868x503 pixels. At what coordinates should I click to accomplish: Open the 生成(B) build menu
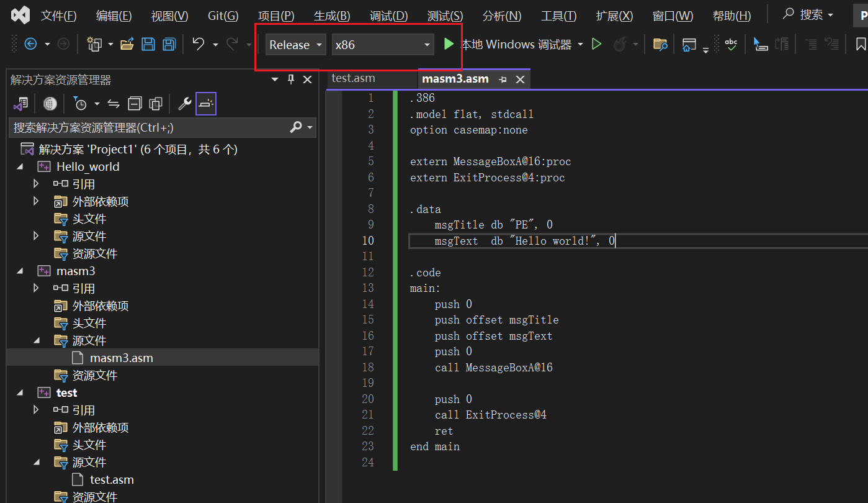tap(332, 16)
